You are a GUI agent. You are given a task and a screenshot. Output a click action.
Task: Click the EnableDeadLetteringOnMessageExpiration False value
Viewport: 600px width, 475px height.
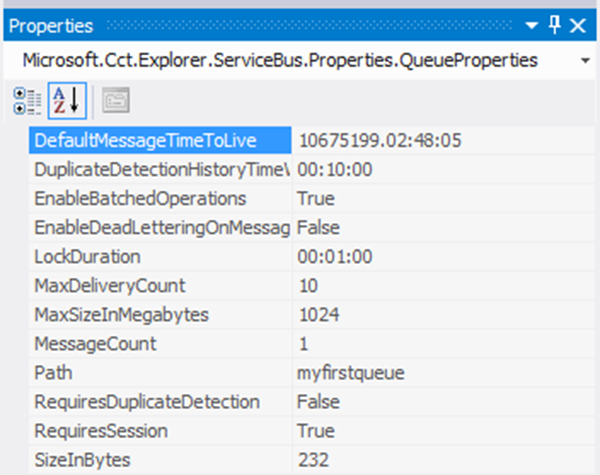point(317,228)
